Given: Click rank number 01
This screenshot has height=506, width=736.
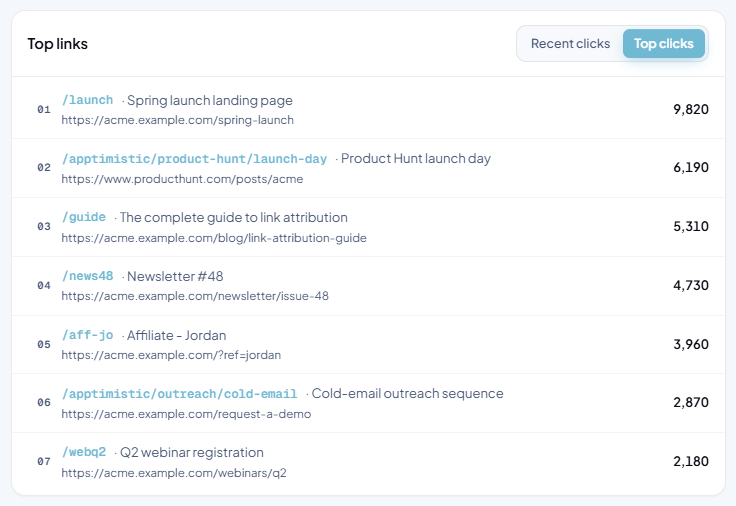Looking at the screenshot, I should click(x=44, y=109).
